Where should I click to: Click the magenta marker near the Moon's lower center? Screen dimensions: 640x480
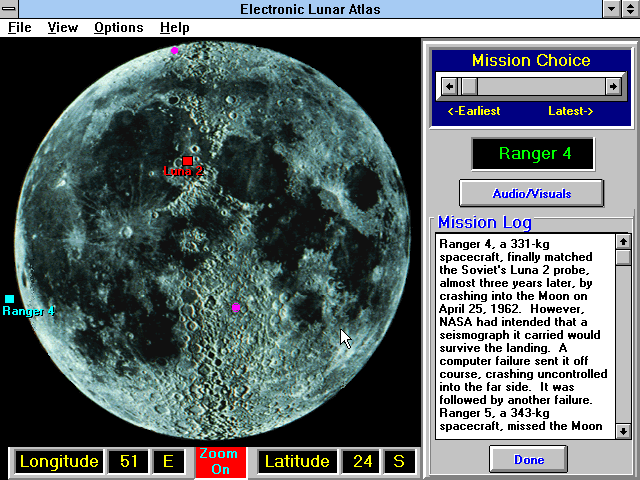pos(236,307)
